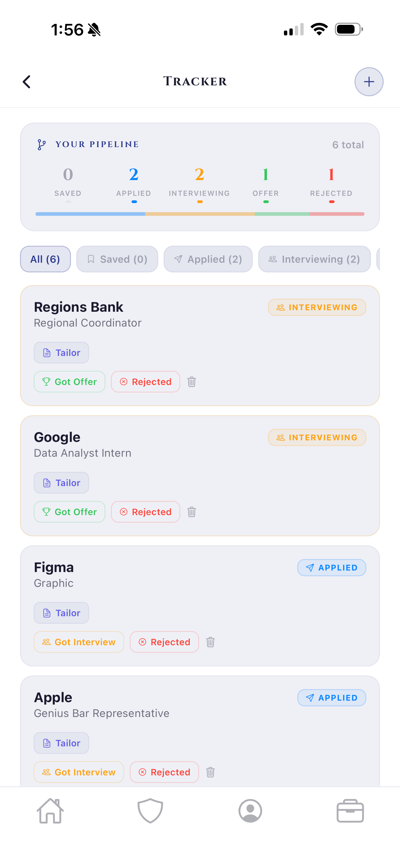Select the All (6) filter chip
Viewport: 400px width, 868px height.
tap(45, 259)
